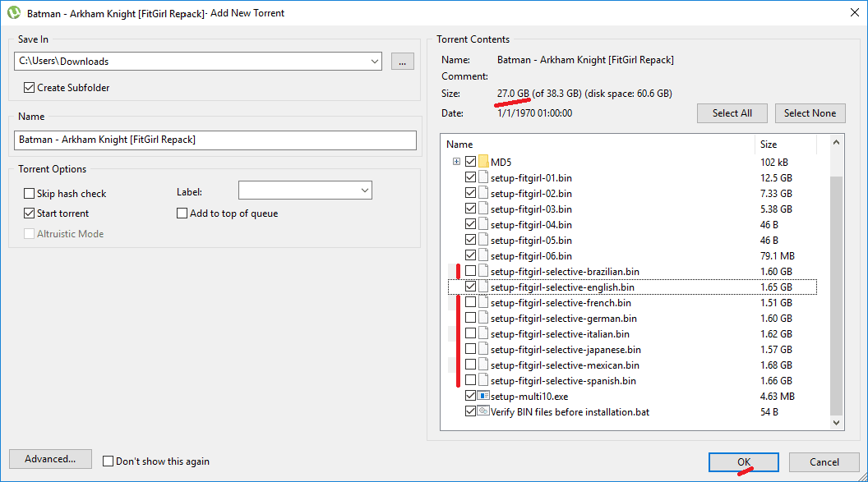Screen dimensions: 868x482
Task: Uncheck the setup-fitgirl-selective-english.bin checkbox
Action: click(x=470, y=287)
